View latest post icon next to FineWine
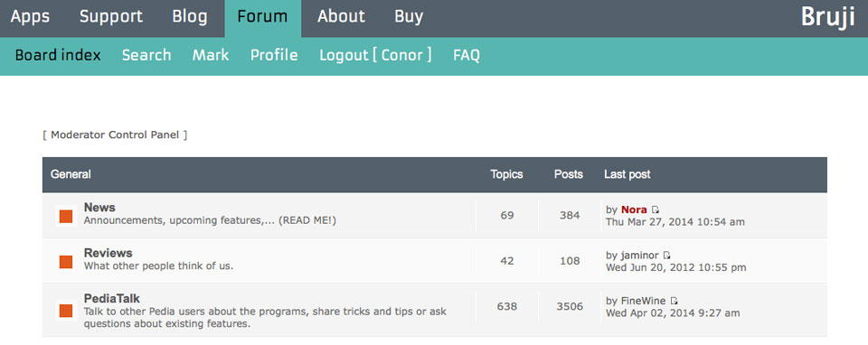This screenshot has width=868, height=345. click(675, 302)
